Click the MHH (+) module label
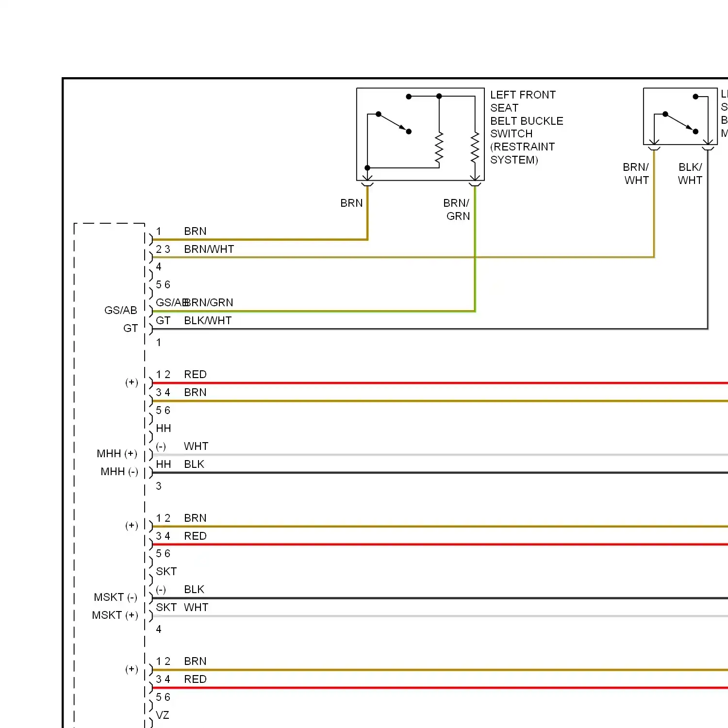This screenshot has height=728, width=728. coord(117,453)
